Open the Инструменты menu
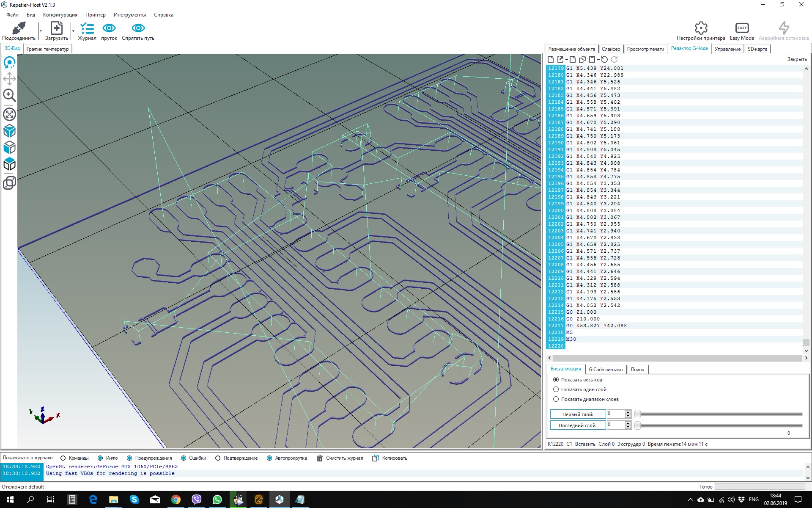Screen dimensions: 812x508 [x=129, y=15]
